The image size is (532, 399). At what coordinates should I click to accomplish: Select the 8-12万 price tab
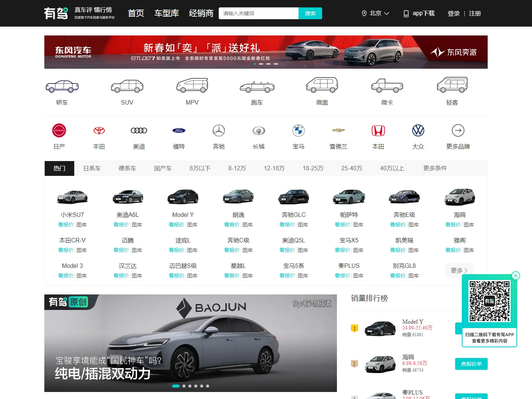point(237,168)
